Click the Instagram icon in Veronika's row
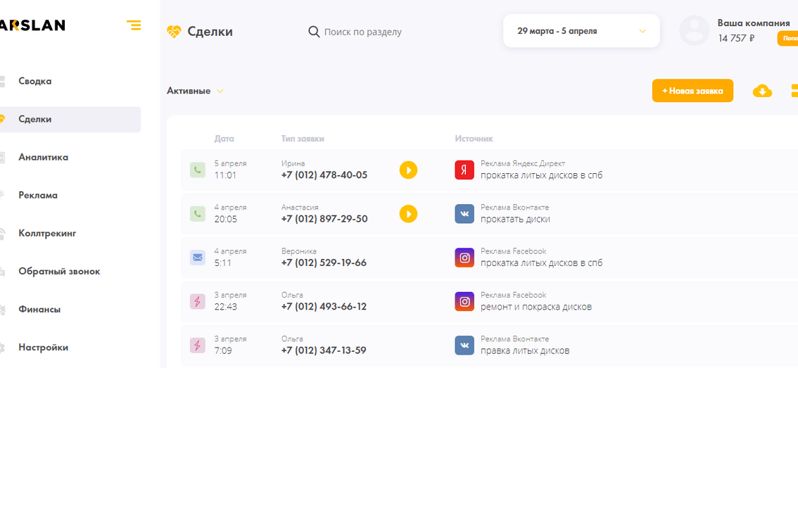The width and height of the screenshot is (798, 532). tap(464, 258)
